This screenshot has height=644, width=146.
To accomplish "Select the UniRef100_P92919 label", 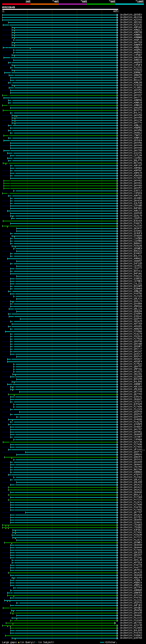I will [131, 336].
